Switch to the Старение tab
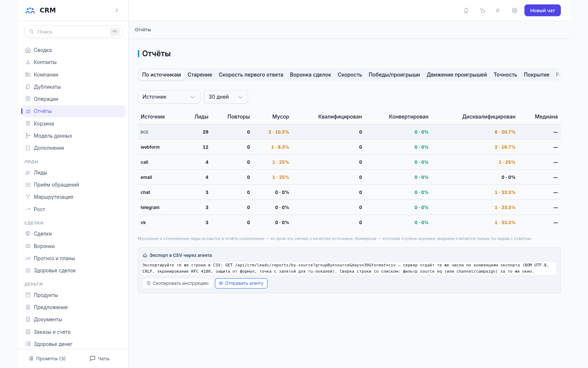 pyautogui.click(x=200, y=75)
